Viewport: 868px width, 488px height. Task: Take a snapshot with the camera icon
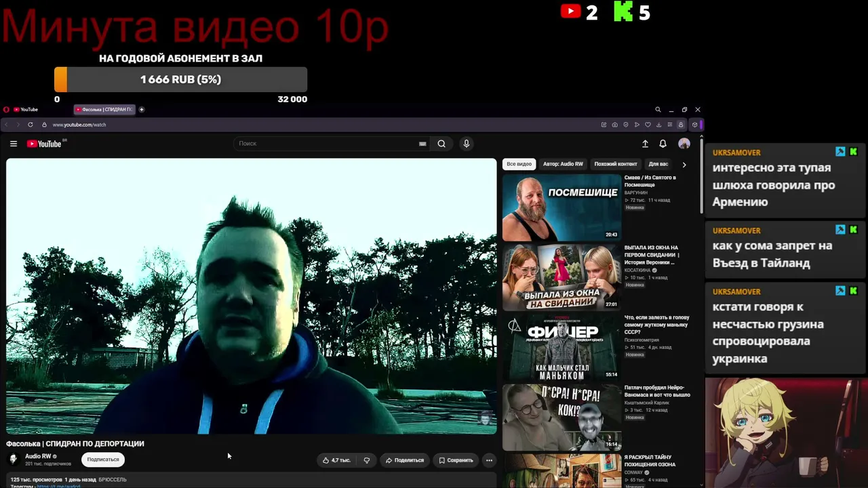point(615,125)
